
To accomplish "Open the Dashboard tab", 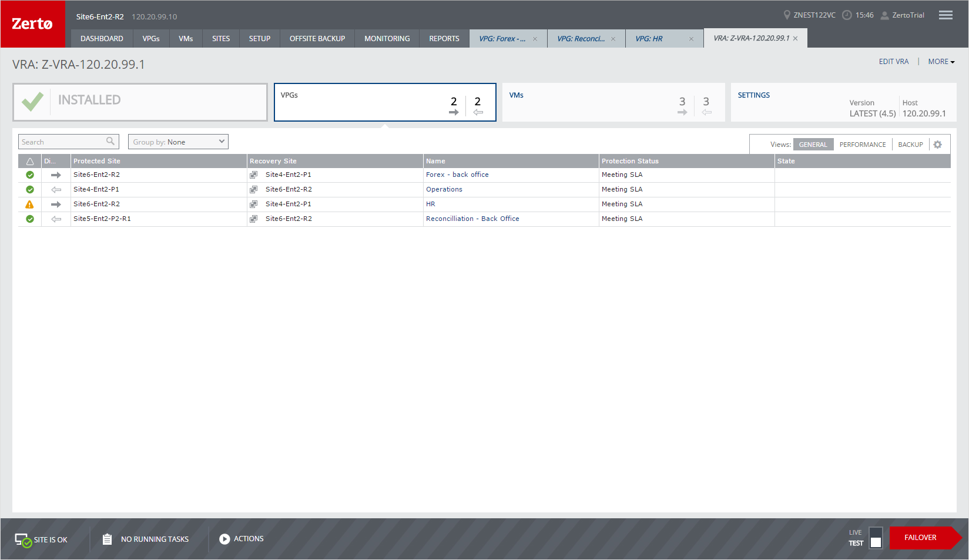I will 102,39.
